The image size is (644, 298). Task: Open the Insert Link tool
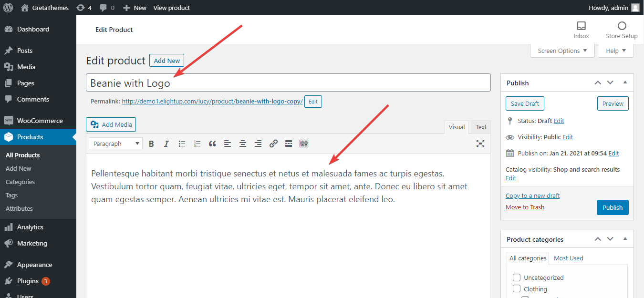[x=273, y=143]
